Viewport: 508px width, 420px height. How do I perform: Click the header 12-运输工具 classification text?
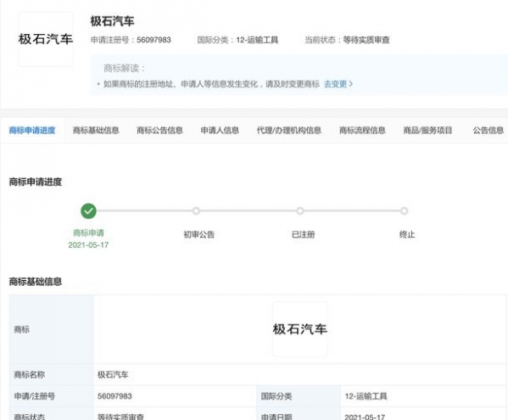pyautogui.click(x=257, y=40)
